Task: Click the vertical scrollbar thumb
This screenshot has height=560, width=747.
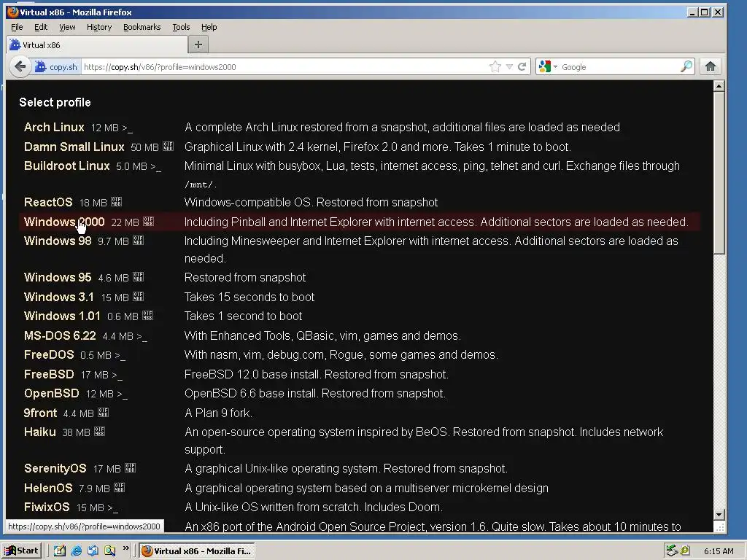Action: point(719,174)
